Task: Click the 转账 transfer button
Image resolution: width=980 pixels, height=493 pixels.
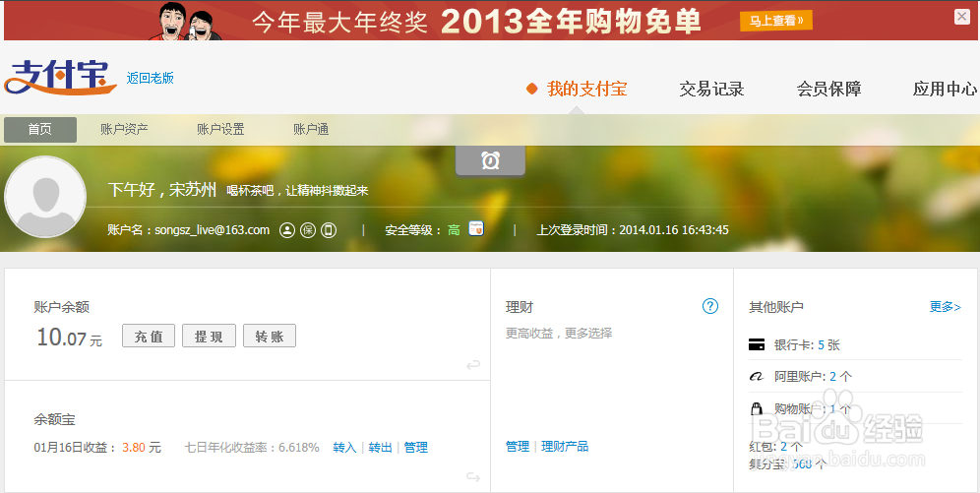Action: pyautogui.click(x=270, y=337)
